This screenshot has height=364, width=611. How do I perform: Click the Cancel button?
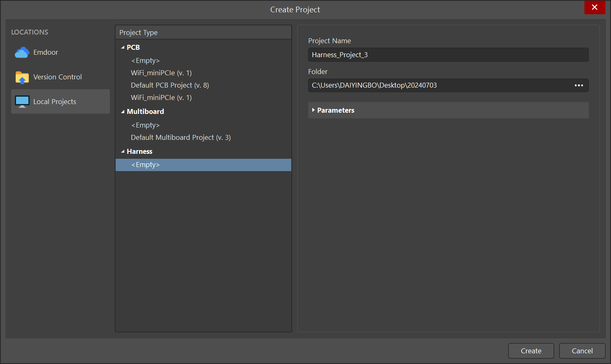582,351
